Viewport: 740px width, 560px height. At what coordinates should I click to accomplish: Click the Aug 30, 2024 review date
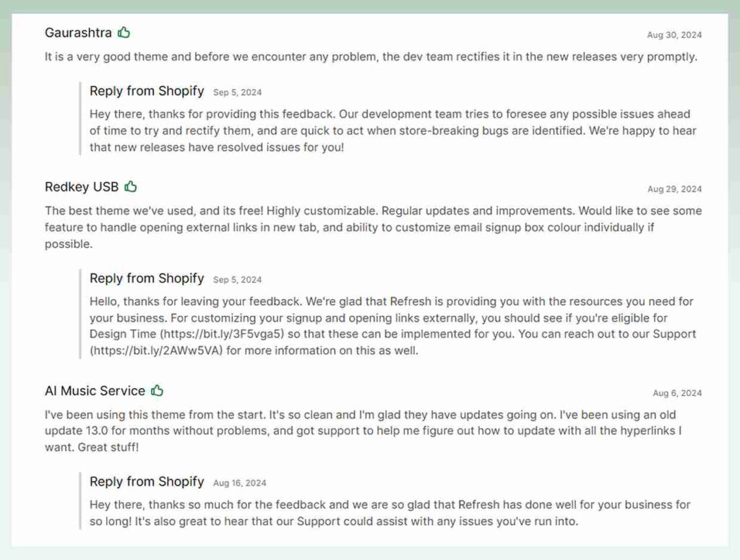674,35
